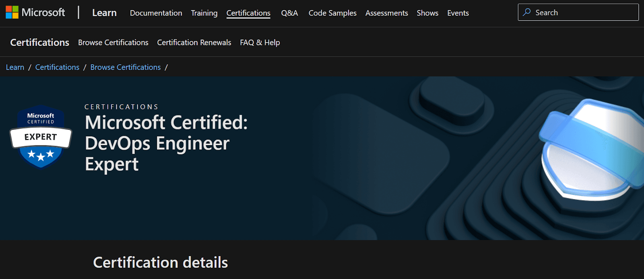The image size is (644, 279).
Task: Click the Learn breadcrumb link
Action: [15, 67]
